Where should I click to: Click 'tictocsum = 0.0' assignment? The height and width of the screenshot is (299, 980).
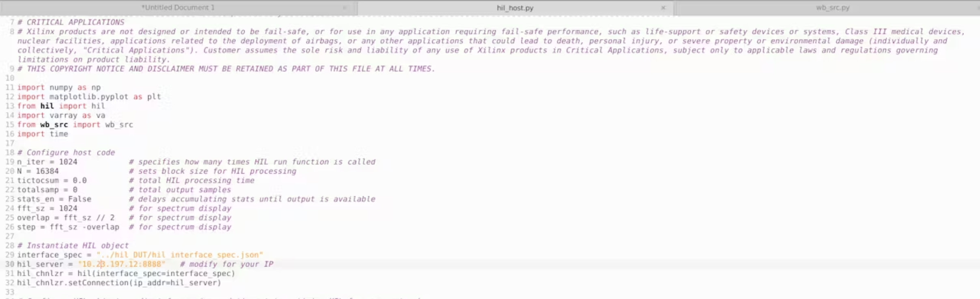point(52,181)
